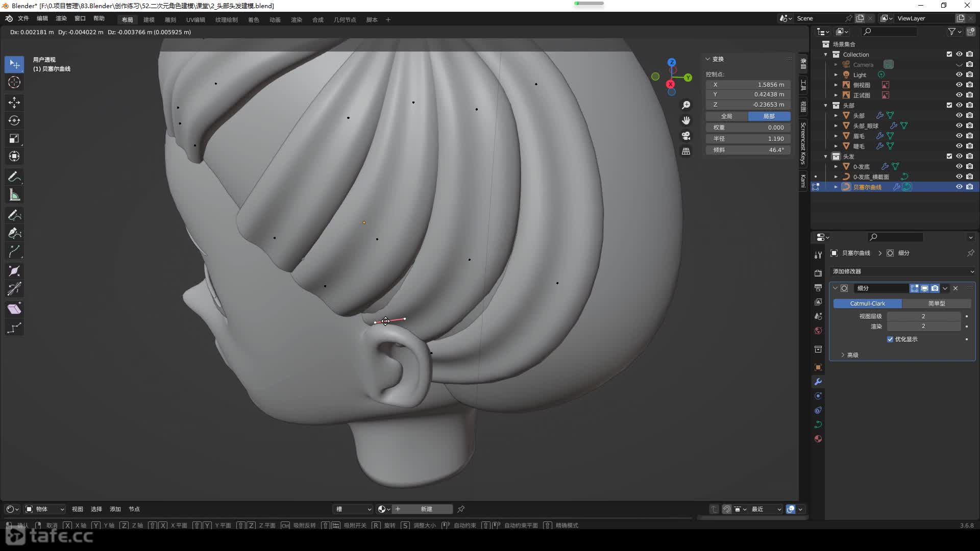Pick the Radius tool
Screen dimensions: 980x551
tap(14, 271)
